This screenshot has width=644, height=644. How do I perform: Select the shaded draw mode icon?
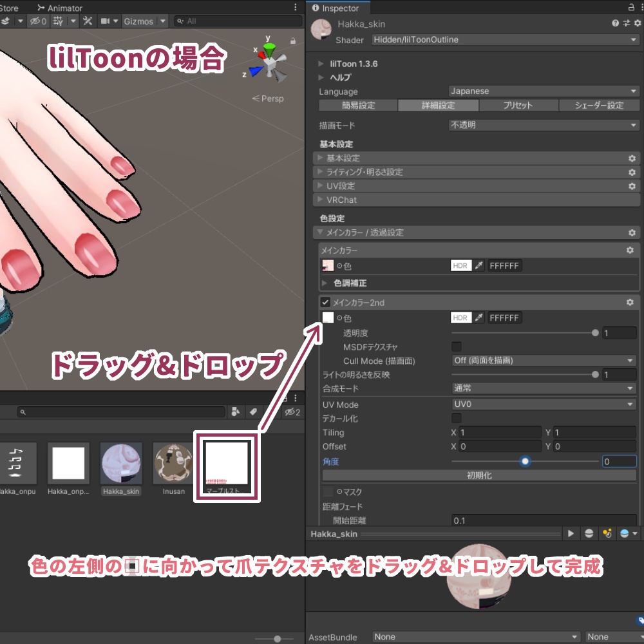coord(5,21)
